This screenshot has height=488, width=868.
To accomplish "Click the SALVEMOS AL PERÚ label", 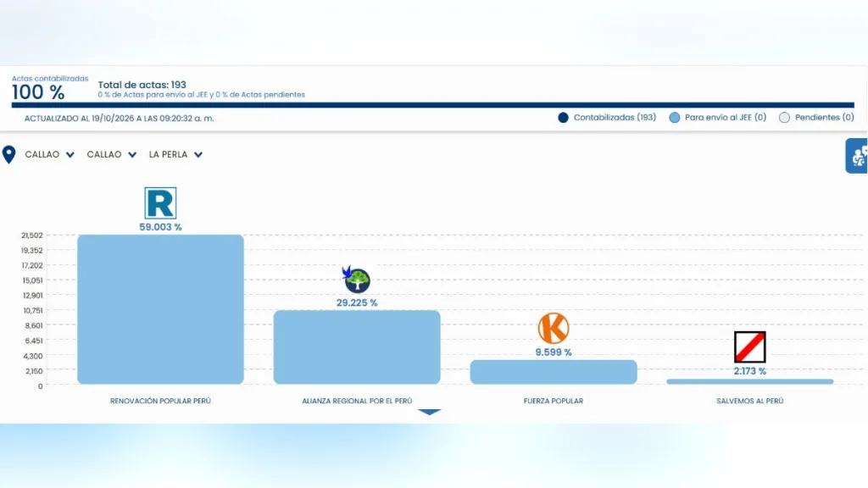I will [x=749, y=401].
